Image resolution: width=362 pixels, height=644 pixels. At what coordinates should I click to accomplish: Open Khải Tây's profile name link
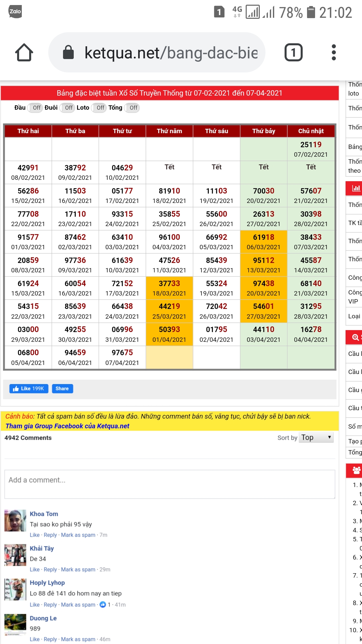[42, 548]
